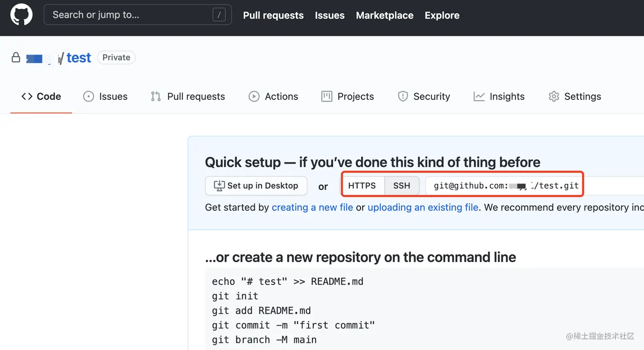Select the HTTPS clone option

[362, 186]
